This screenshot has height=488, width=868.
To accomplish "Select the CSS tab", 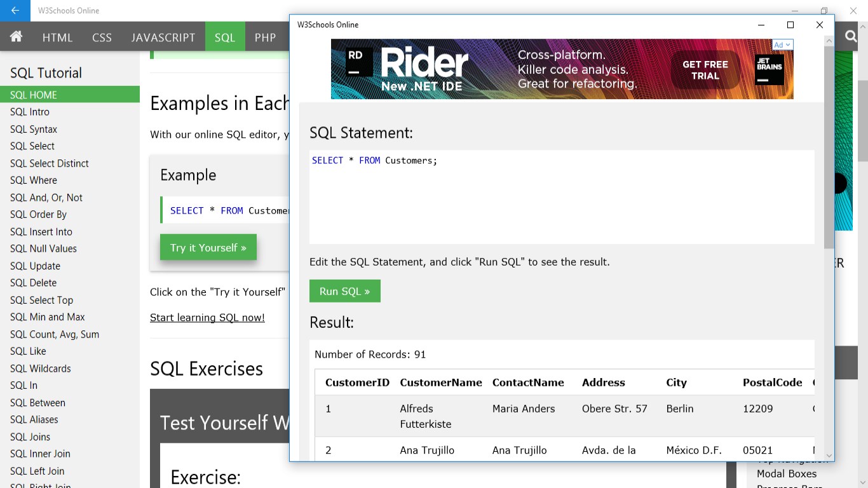I will 102,37.
